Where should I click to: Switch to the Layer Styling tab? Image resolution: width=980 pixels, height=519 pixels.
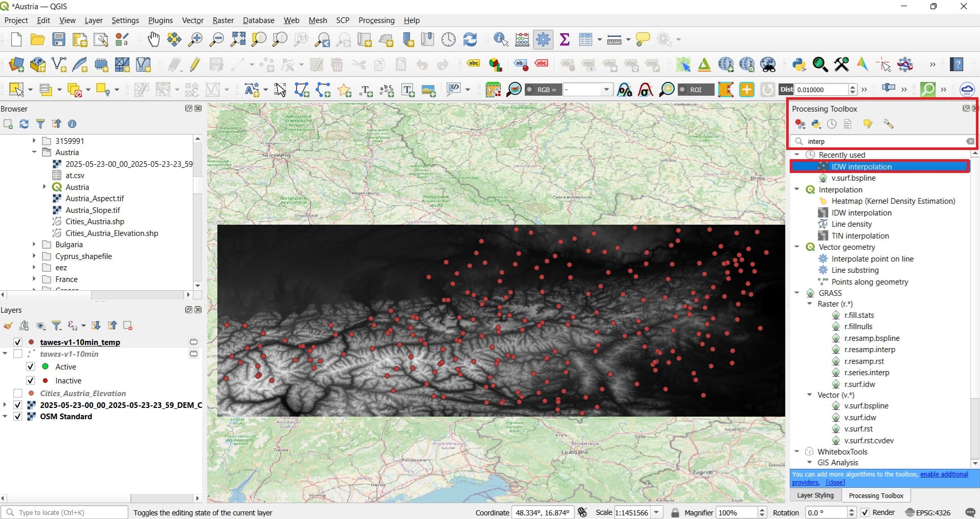pos(815,495)
